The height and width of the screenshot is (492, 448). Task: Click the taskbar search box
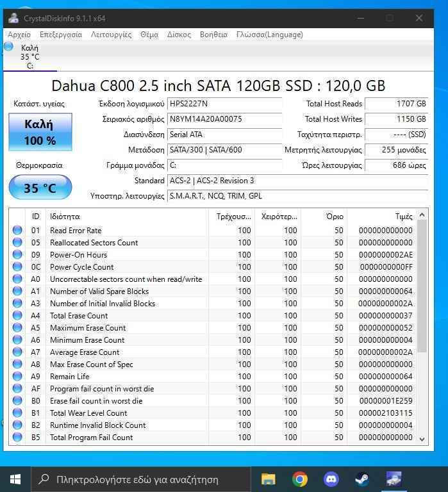tap(141, 479)
